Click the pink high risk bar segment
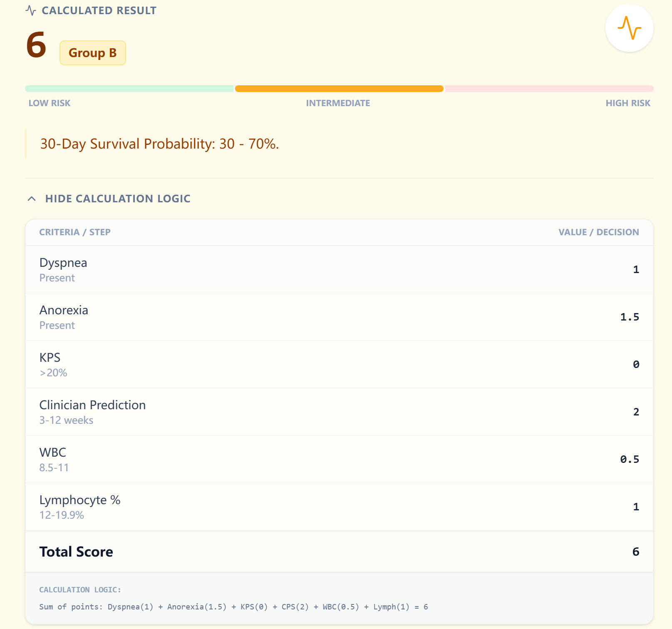672x629 pixels. pyautogui.click(x=549, y=89)
